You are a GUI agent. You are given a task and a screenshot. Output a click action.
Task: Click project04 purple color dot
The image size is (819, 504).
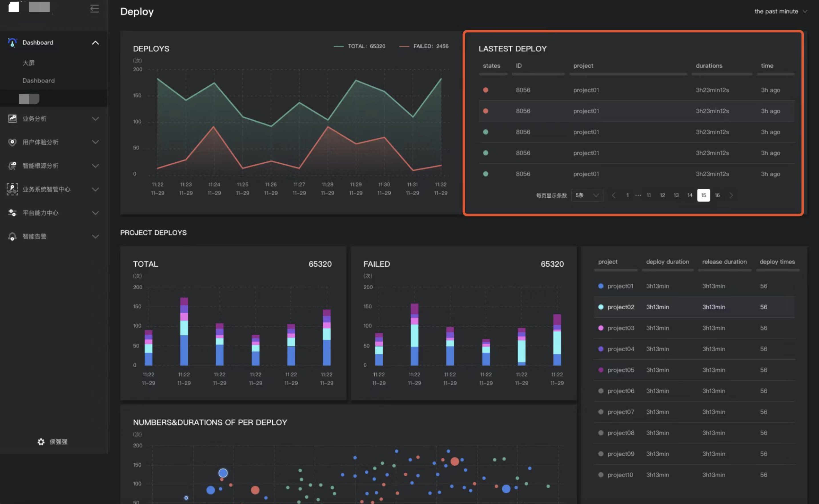coord(601,349)
